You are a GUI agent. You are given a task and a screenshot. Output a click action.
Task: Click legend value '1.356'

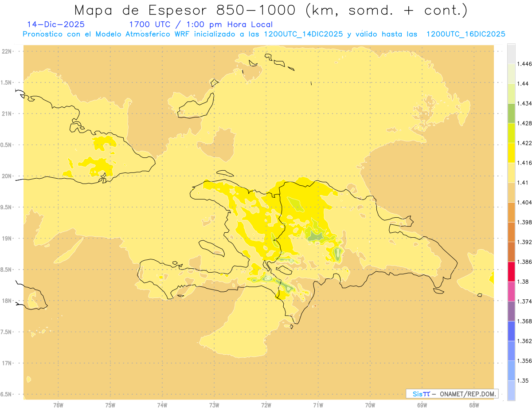524,361
